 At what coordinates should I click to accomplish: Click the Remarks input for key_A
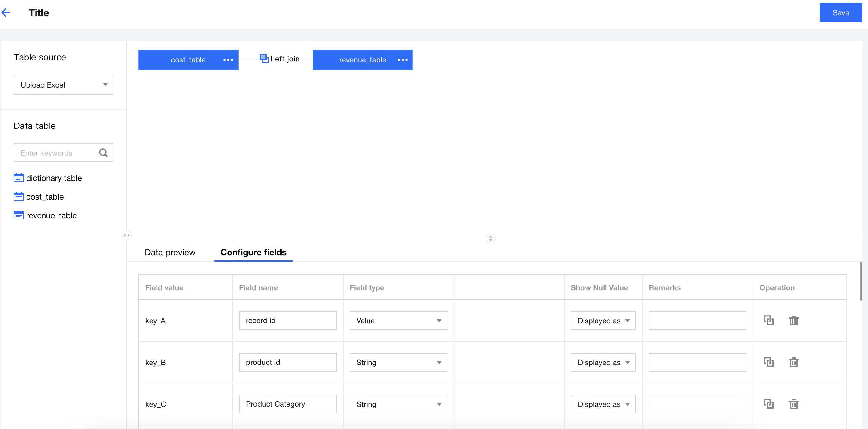[x=697, y=321]
